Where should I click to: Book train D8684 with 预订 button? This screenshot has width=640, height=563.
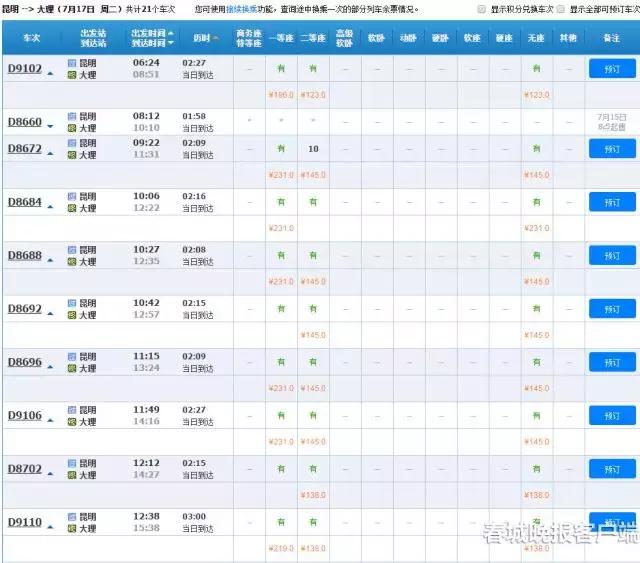click(612, 202)
